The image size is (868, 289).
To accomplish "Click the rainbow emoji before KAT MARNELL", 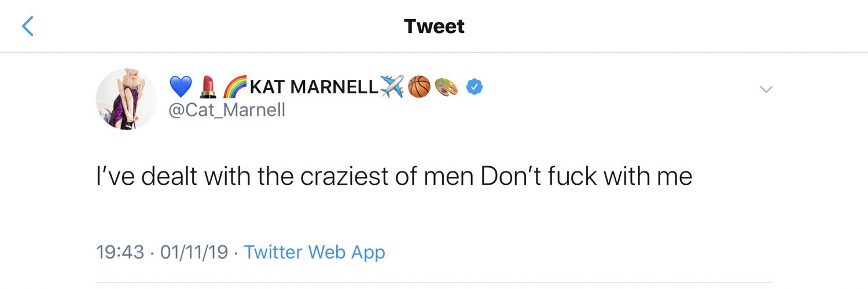I will 234,87.
